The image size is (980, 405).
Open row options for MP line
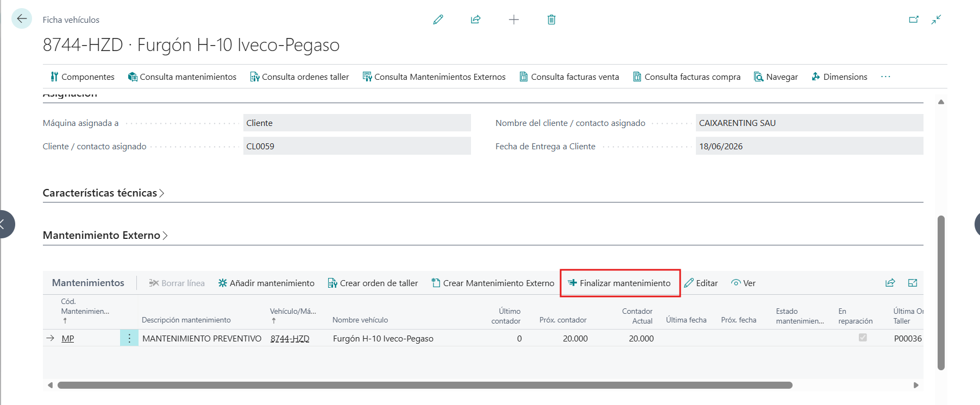pyautogui.click(x=129, y=338)
